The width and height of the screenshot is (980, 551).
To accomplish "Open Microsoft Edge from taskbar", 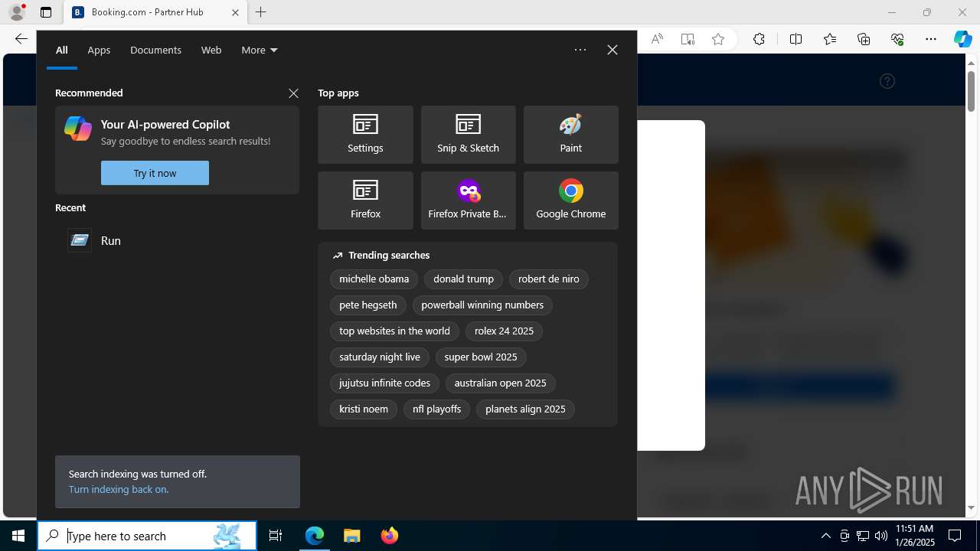I will point(315,536).
